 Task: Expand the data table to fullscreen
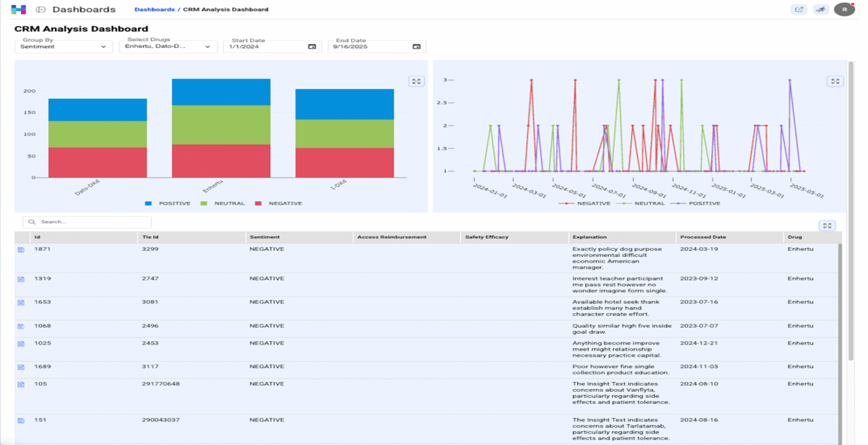[x=827, y=226]
